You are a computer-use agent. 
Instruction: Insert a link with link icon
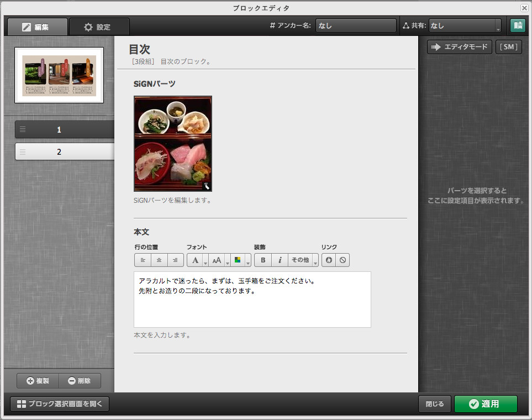pos(329,260)
